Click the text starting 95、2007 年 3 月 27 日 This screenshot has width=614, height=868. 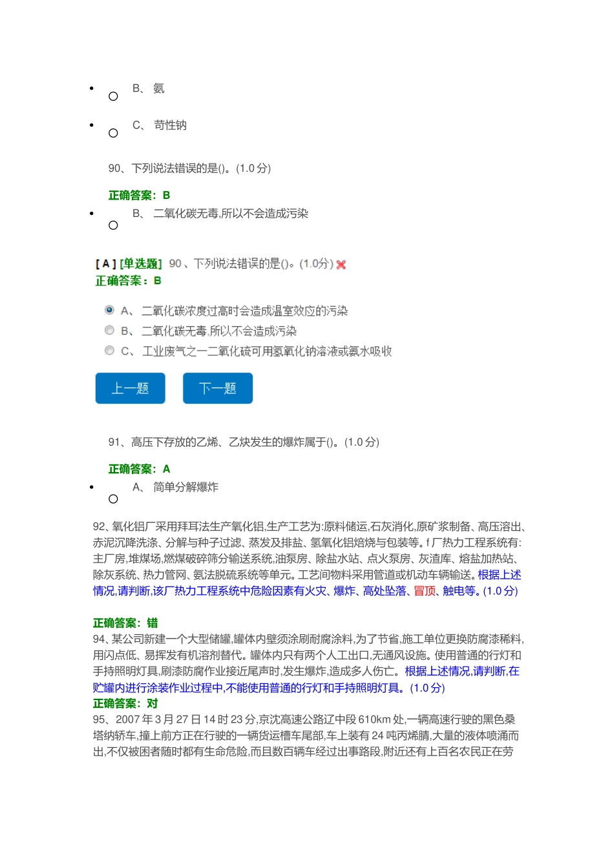[x=306, y=735]
